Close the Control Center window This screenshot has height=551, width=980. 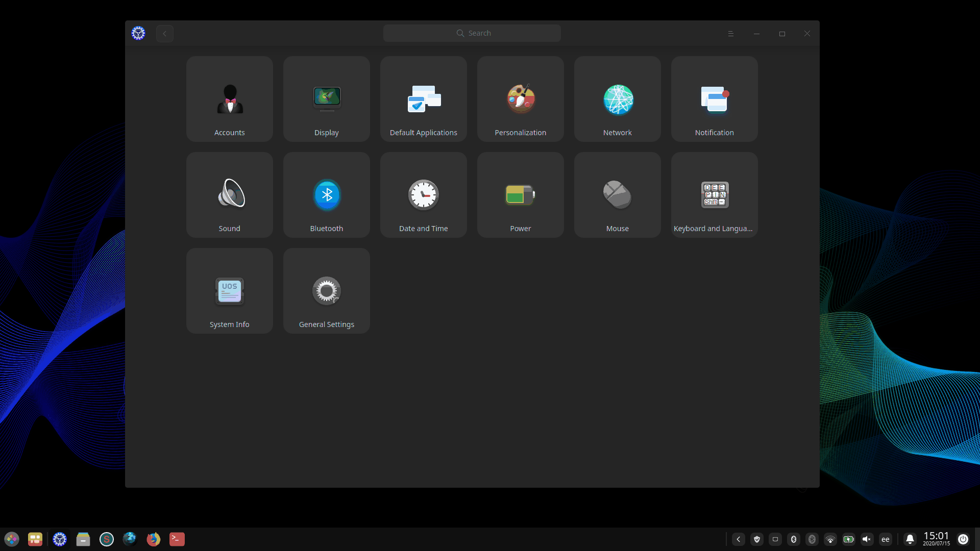click(807, 34)
